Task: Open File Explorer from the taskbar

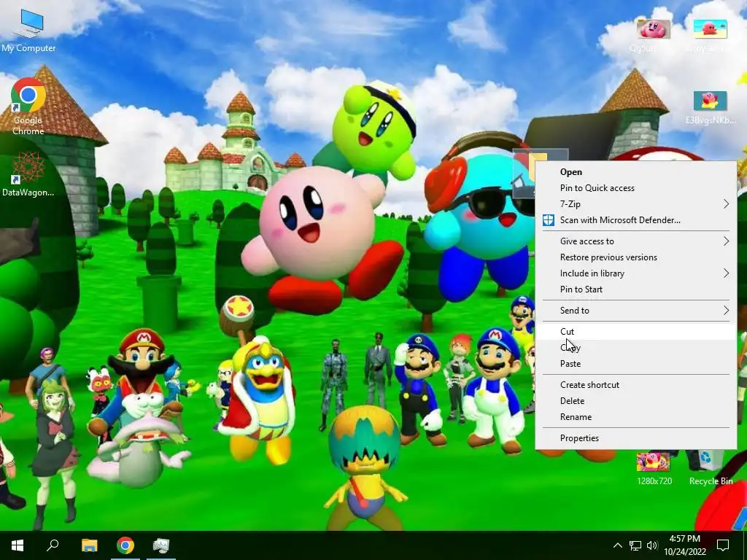Action: 89,545
